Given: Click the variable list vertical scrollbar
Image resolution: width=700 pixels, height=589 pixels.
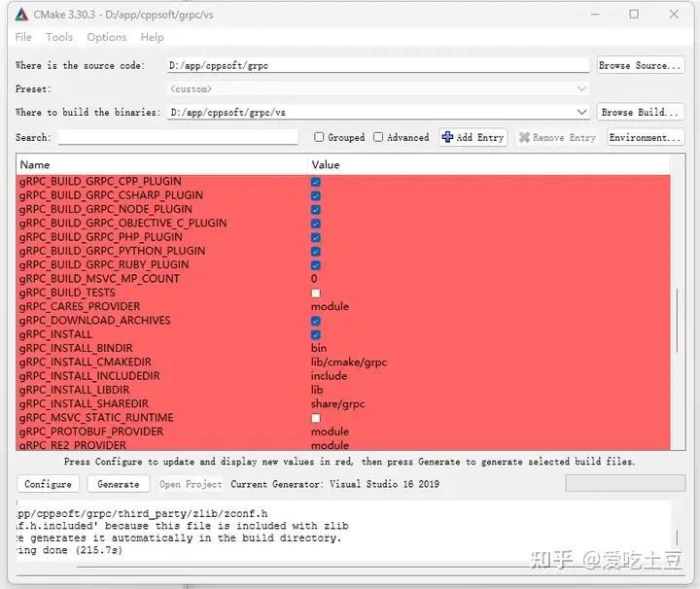Looking at the screenshot, I should point(677,321).
